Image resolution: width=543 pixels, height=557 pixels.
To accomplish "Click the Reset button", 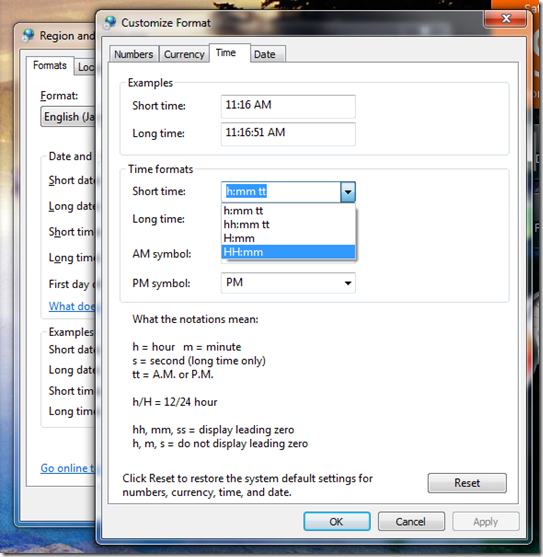I will pos(467,483).
